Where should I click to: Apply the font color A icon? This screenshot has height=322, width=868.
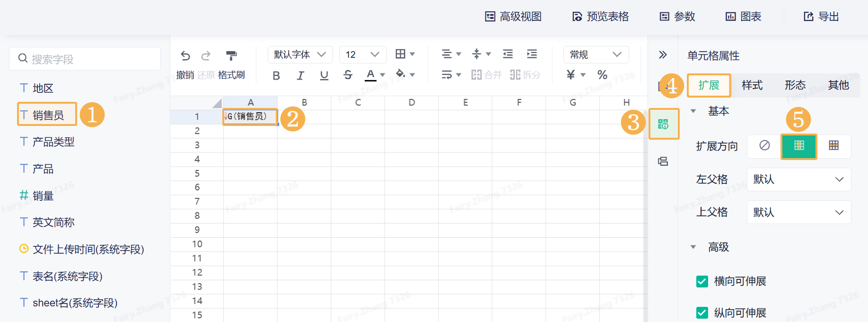pyautogui.click(x=371, y=75)
